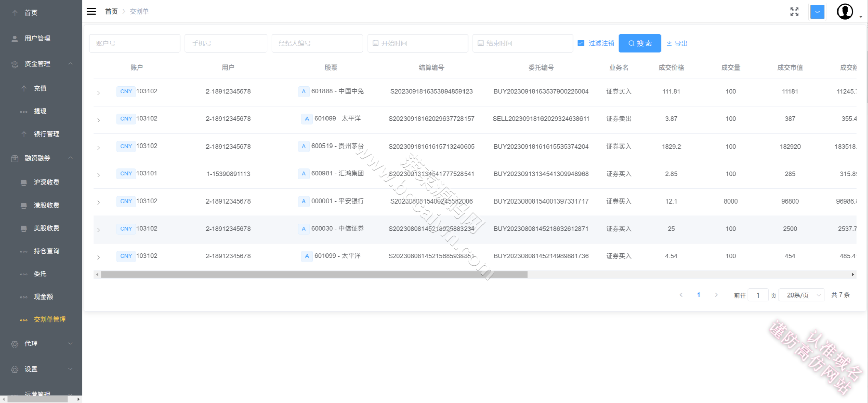Screen dimensions: 868x403
Task: Click order number SELL2023091816202932463861​1
Action: (541, 119)
